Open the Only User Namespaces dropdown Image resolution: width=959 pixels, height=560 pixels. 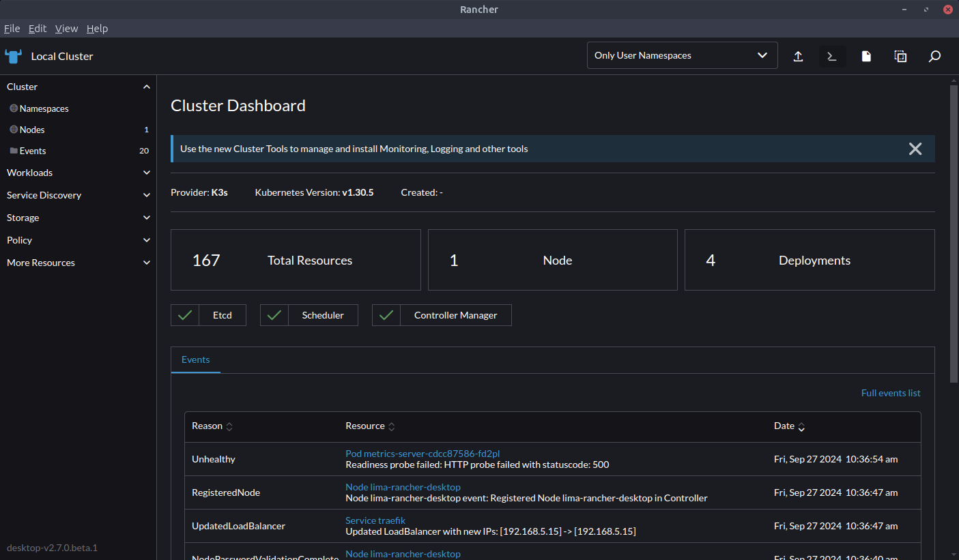coord(681,55)
